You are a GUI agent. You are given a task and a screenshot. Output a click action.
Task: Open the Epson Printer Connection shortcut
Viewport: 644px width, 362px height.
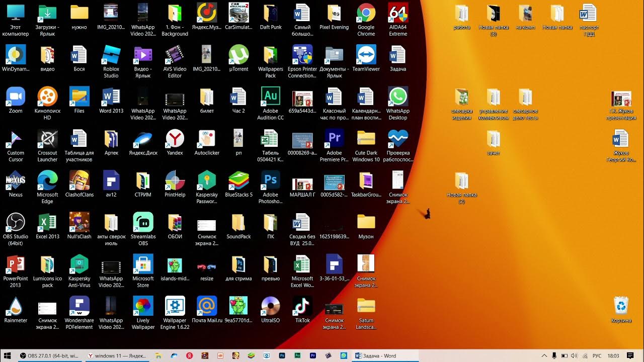tap(302, 61)
